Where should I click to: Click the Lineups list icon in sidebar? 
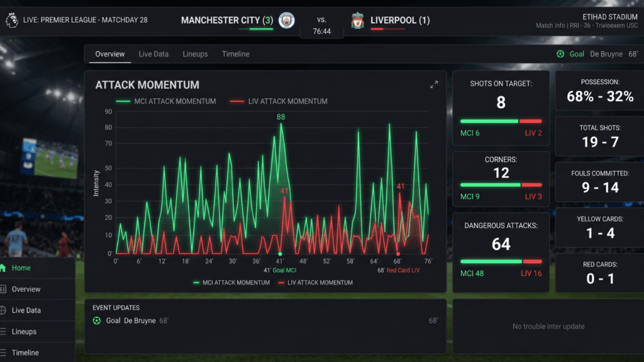[x=3, y=332]
